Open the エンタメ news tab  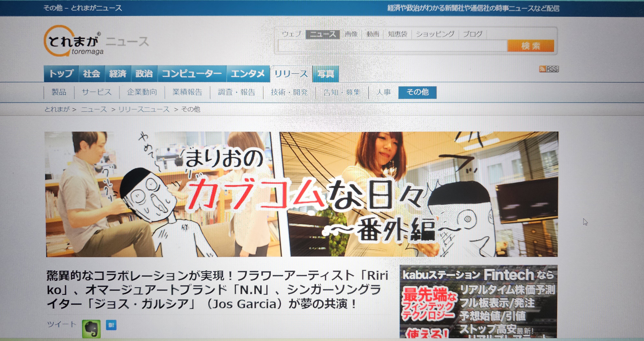[x=248, y=74]
